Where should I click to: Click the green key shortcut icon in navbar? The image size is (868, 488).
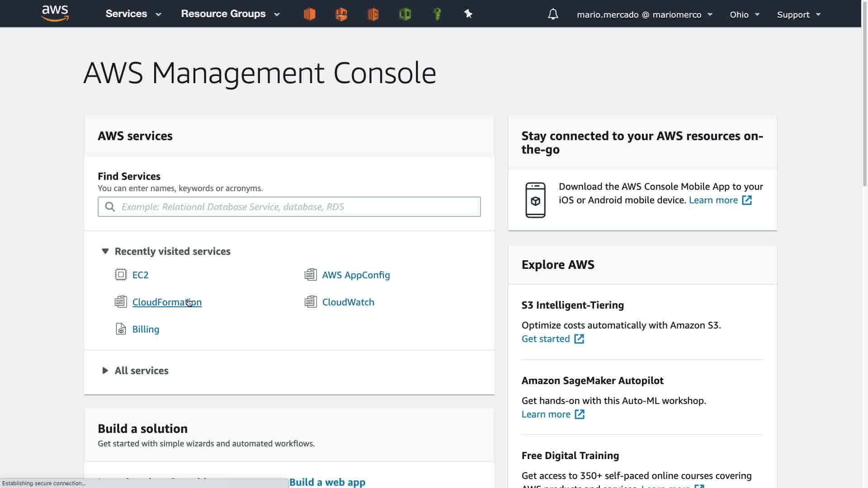pyautogui.click(x=437, y=14)
